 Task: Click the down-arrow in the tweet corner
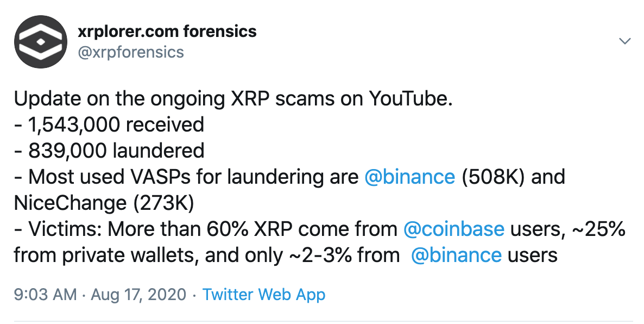point(625,41)
